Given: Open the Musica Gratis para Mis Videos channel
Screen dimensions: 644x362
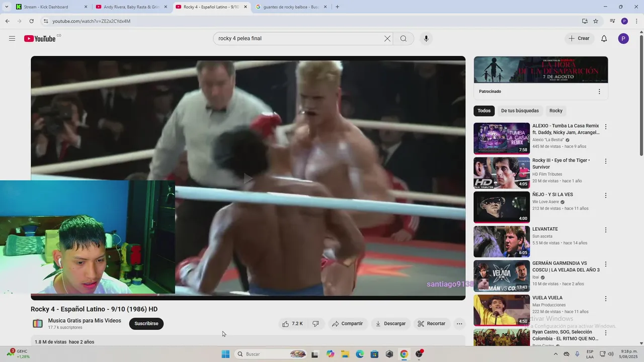Looking at the screenshot, I should click(x=85, y=321).
